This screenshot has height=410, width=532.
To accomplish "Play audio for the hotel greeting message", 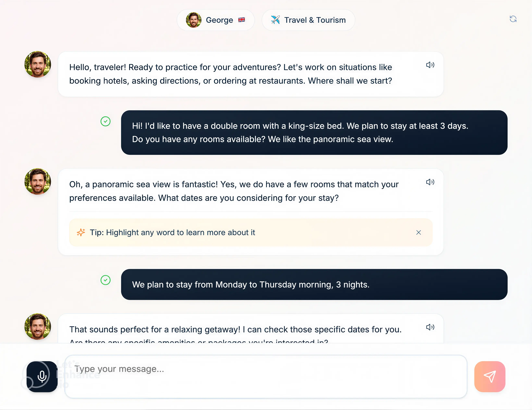I will (430, 65).
